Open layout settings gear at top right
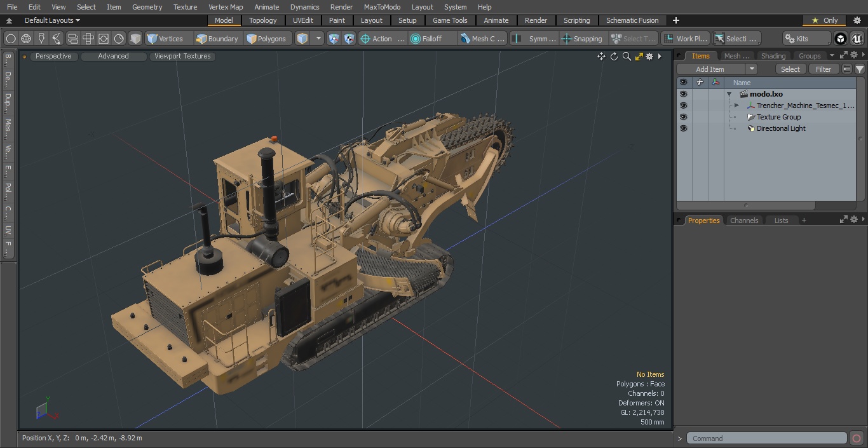This screenshot has width=868, height=448. coord(857,20)
